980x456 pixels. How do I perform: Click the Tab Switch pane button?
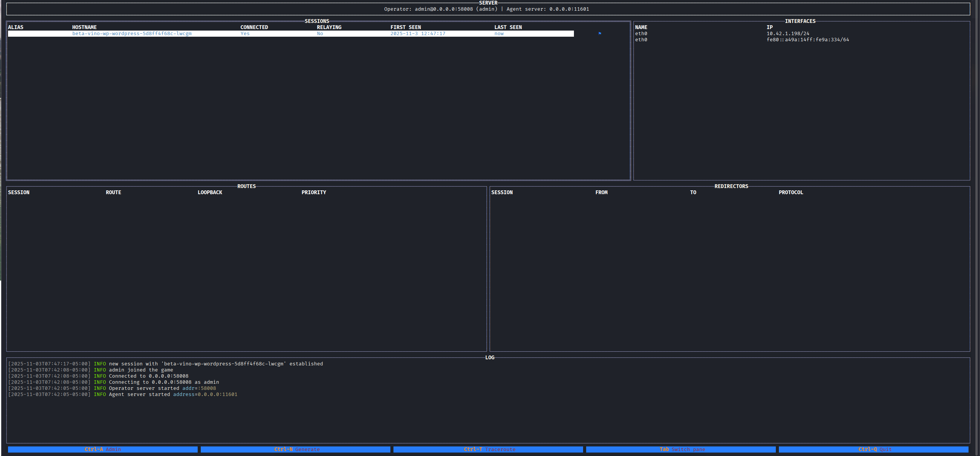point(681,449)
